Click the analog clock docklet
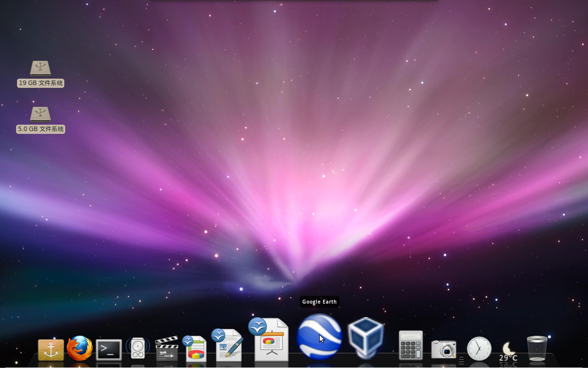This screenshot has width=588, height=368. pos(479,349)
